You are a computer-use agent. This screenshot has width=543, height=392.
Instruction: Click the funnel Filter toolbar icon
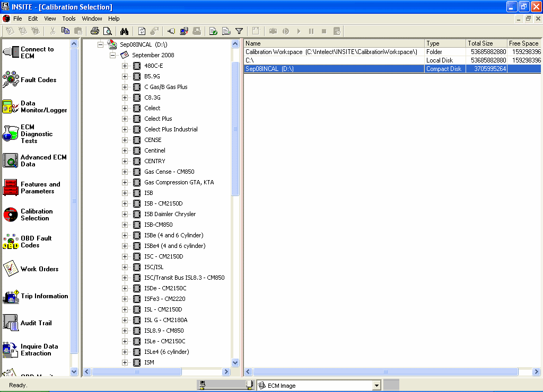pos(239,31)
